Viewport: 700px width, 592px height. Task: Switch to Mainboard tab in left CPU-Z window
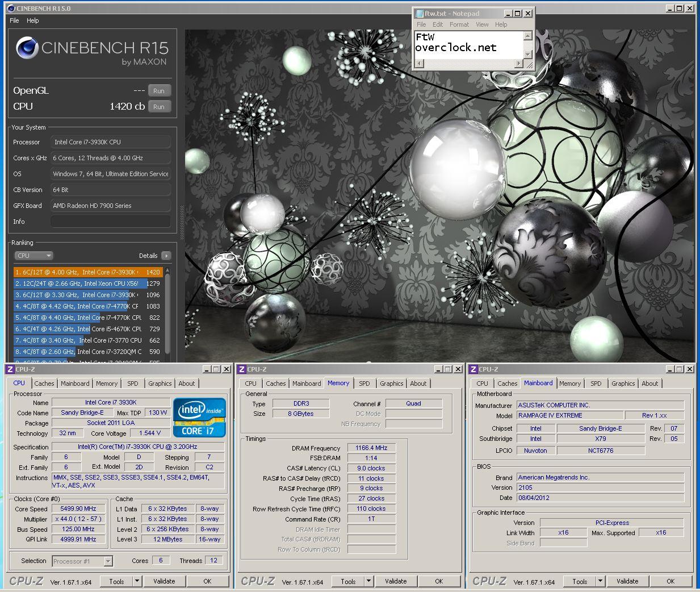coord(75,383)
